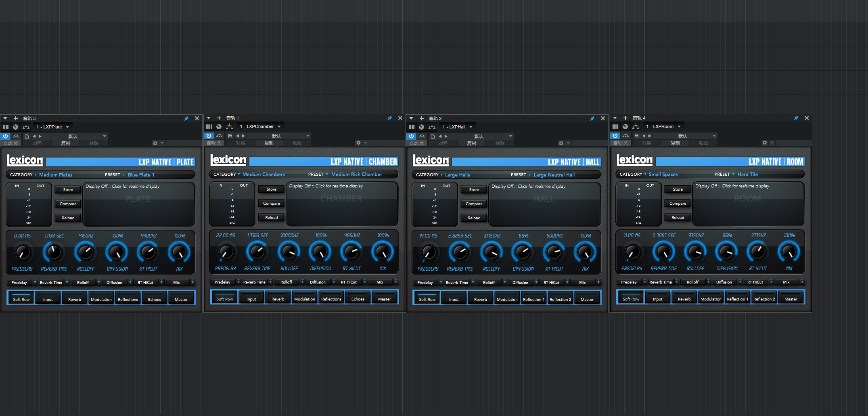Click the preset file icon on LXPChamber
This screenshot has height=416, width=868.
click(x=230, y=136)
